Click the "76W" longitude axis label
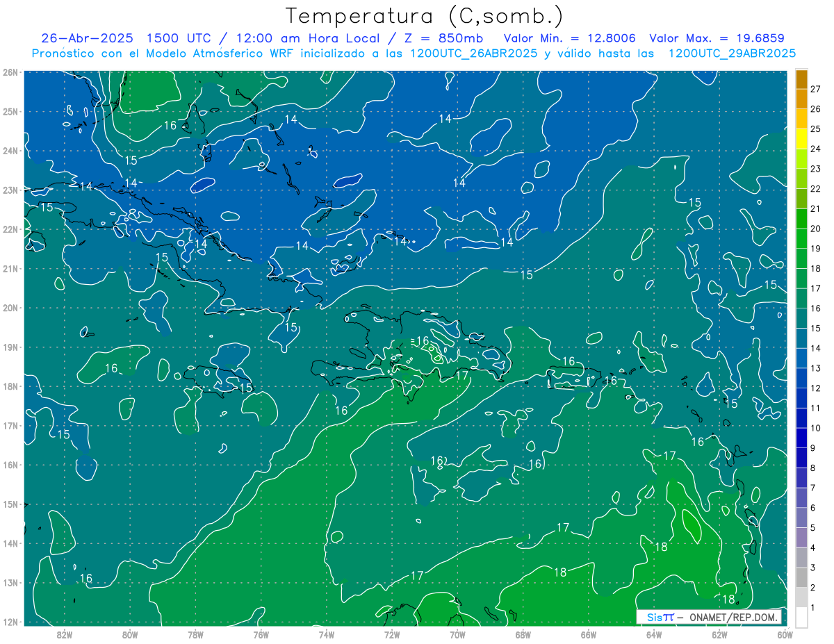This screenshot has width=834, height=644. pyautogui.click(x=261, y=634)
